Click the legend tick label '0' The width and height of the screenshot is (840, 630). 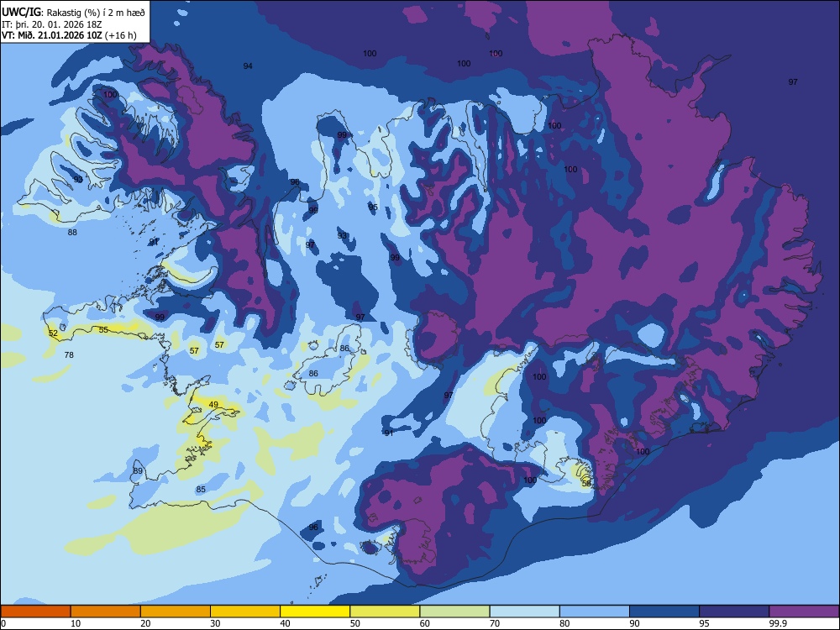[x=3, y=623]
